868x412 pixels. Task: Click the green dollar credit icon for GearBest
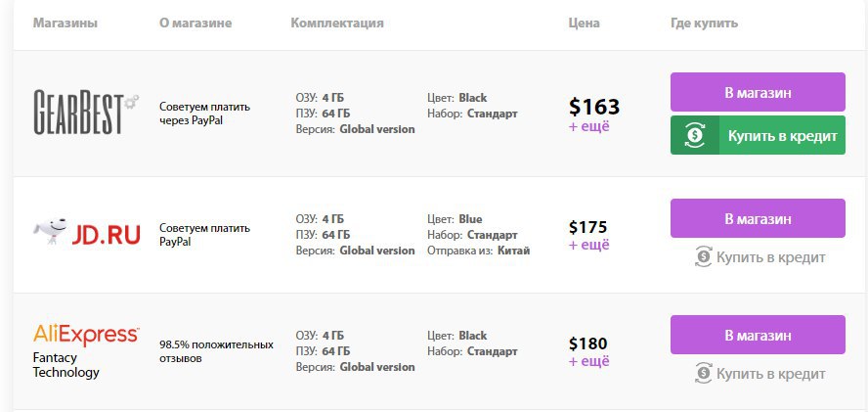695,135
